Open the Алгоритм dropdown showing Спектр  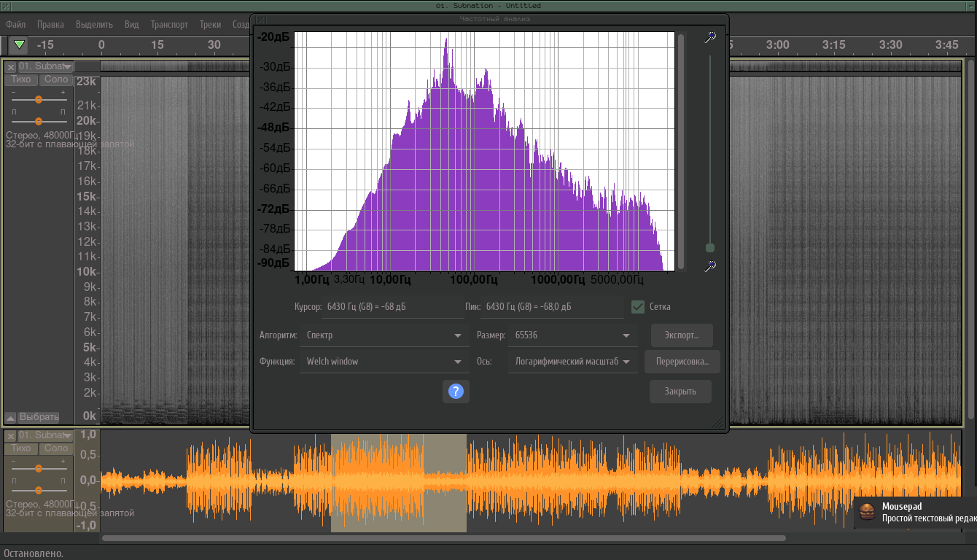(x=384, y=335)
